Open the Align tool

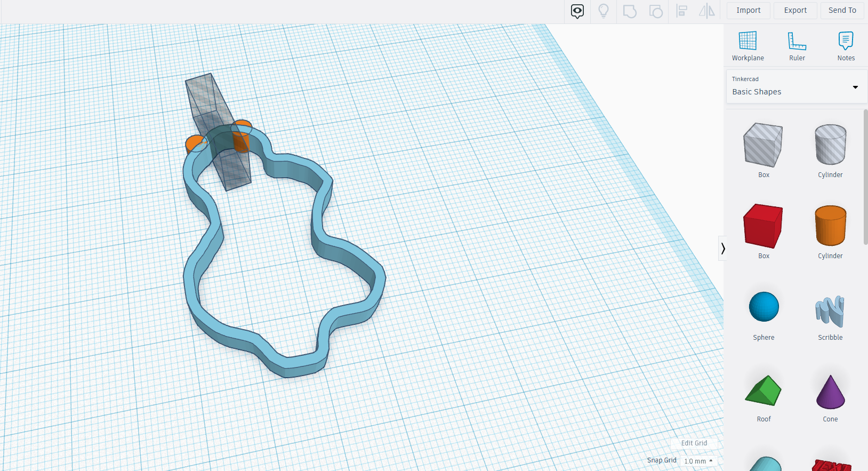[x=682, y=11]
